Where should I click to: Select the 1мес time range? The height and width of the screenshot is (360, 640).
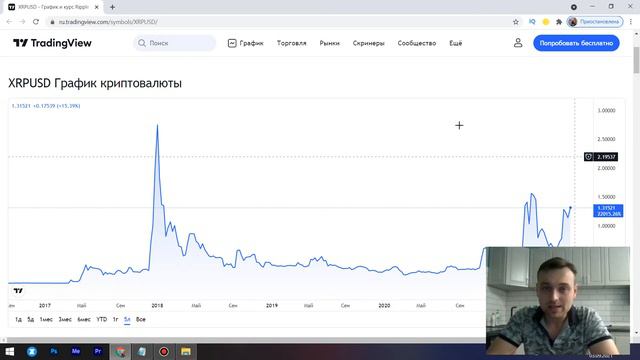pos(46,319)
